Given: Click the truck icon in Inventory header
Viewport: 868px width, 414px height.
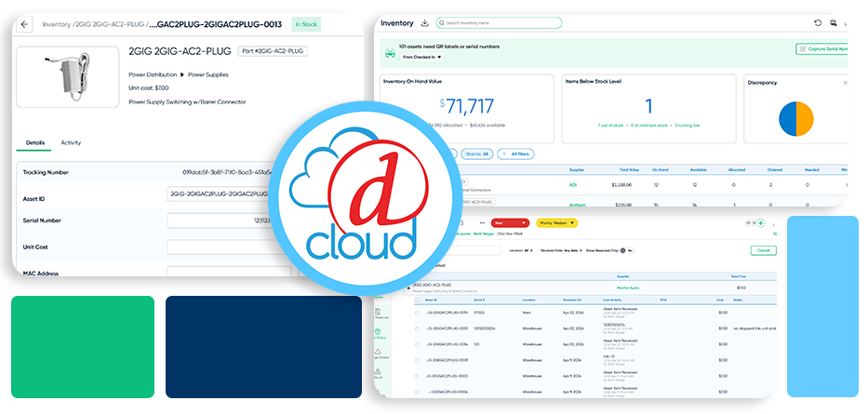Looking at the screenshot, I should 834,23.
